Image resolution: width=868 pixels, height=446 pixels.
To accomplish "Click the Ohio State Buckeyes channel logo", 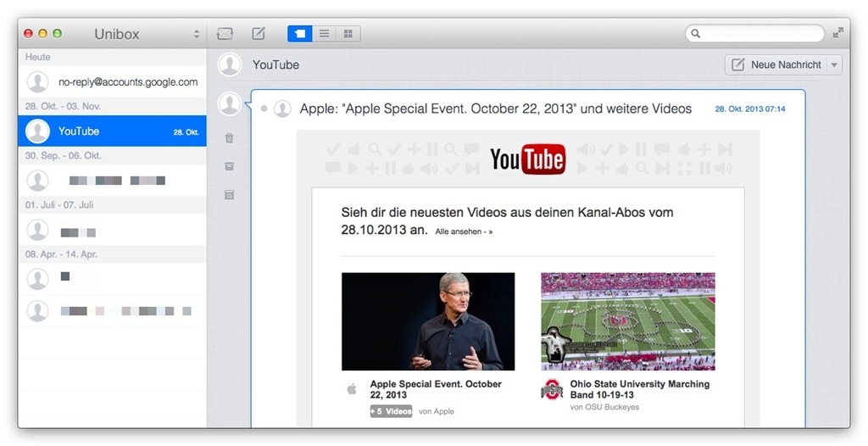I will point(552,390).
